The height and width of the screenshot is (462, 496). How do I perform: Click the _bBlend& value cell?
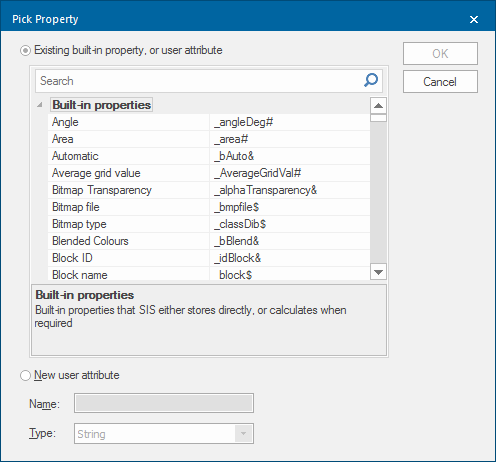pos(290,241)
